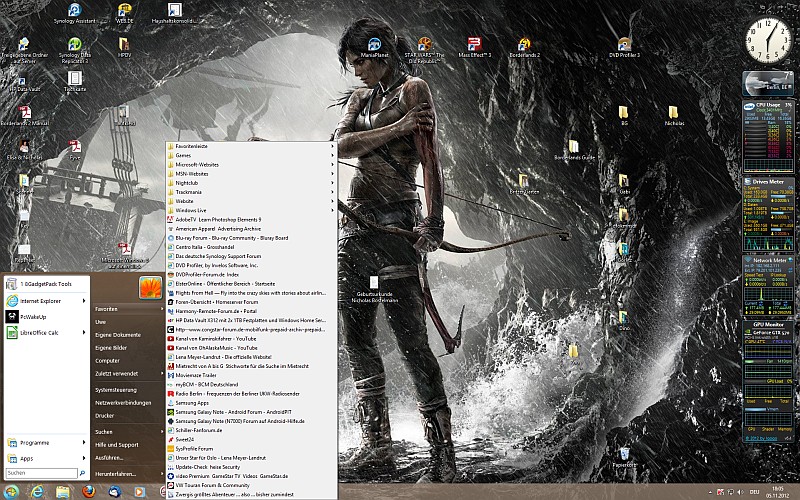
Task: Open the Borderlands Guide folder
Action: coord(574,147)
